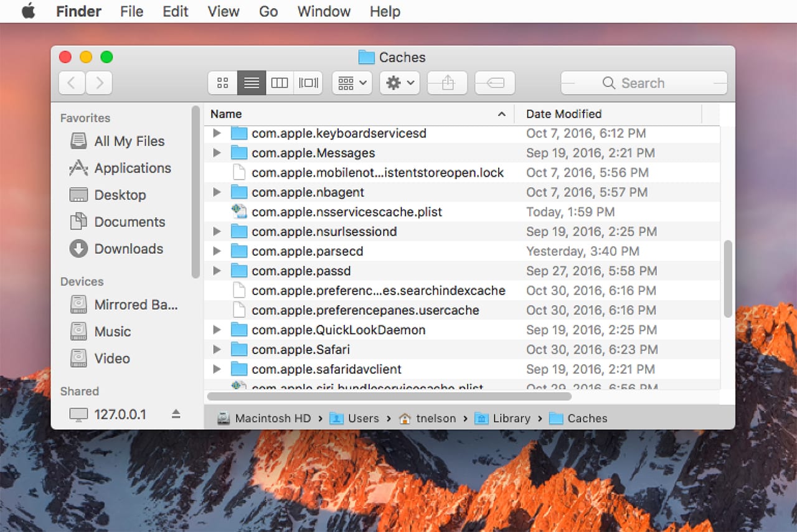797x532 pixels.
Task: Click the Share toolbar button
Action: coord(447,83)
